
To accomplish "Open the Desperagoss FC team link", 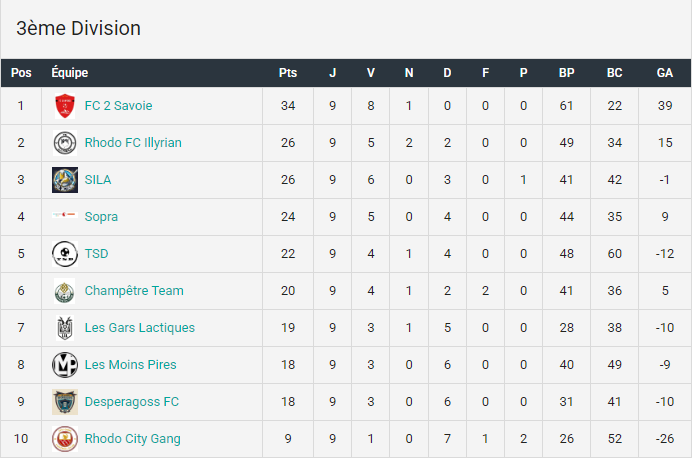I will (x=131, y=402).
